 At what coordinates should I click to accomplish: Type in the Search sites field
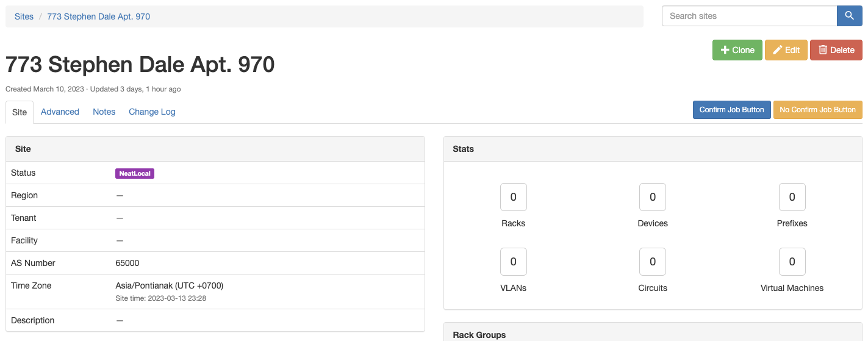pos(749,16)
